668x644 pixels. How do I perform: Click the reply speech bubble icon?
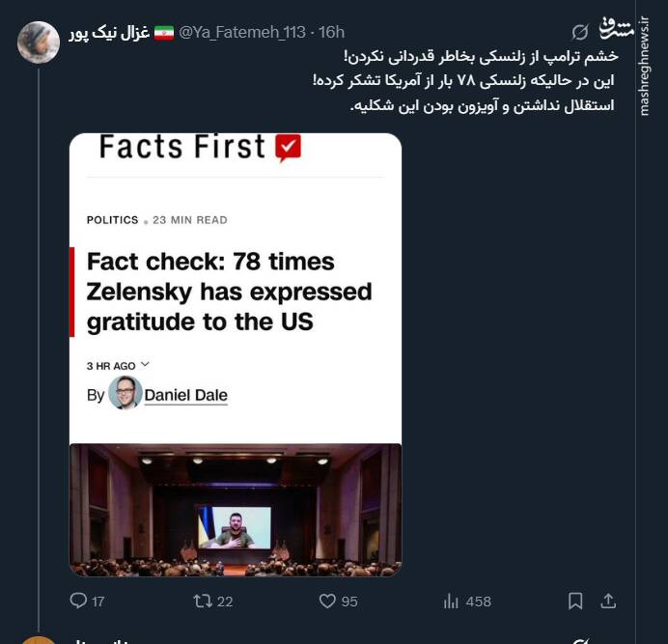(x=78, y=601)
